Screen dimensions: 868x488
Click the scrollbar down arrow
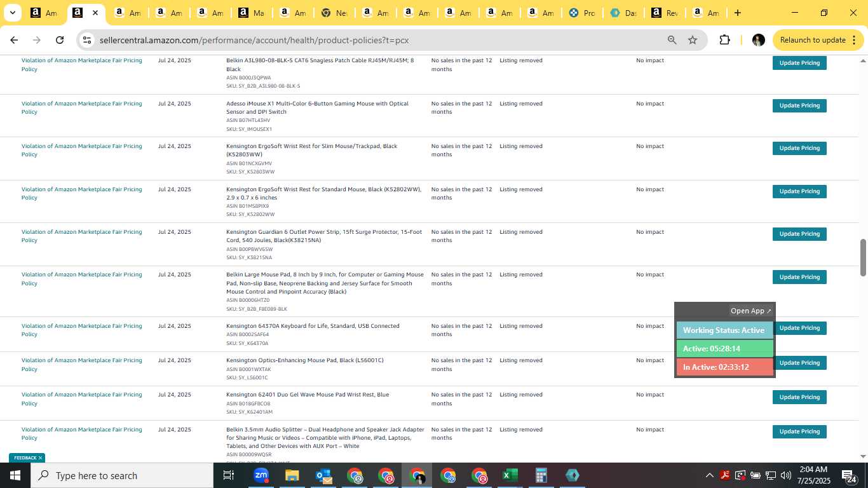click(863, 456)
